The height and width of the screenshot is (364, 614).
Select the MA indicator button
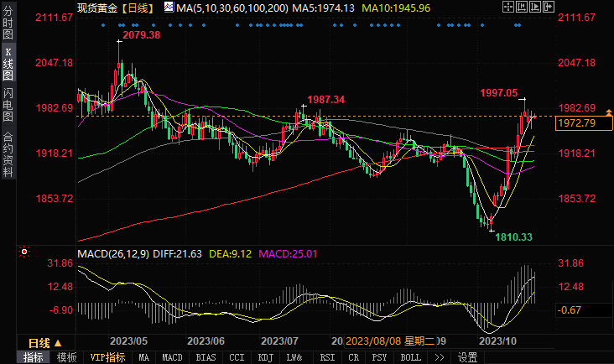tap(143, 357)
